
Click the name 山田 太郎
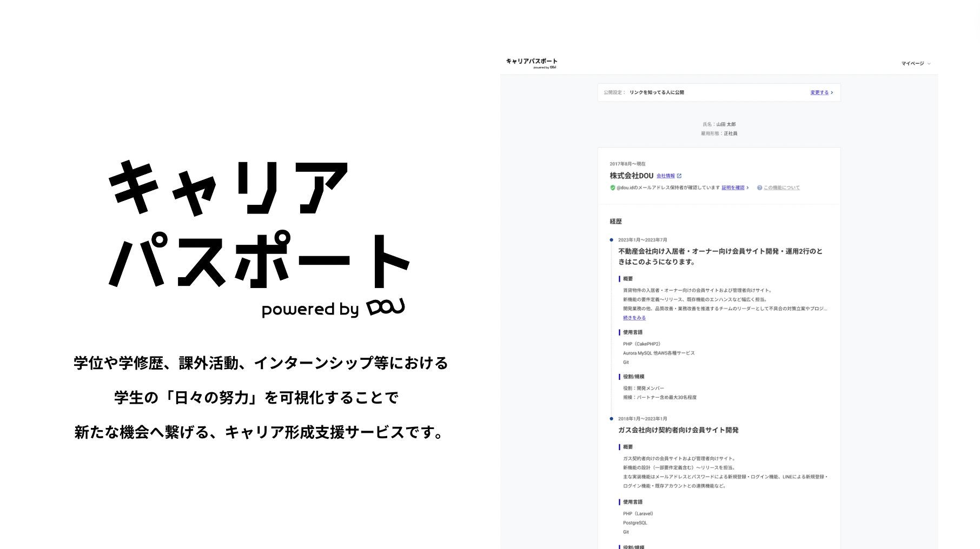[x=726, y=124]
